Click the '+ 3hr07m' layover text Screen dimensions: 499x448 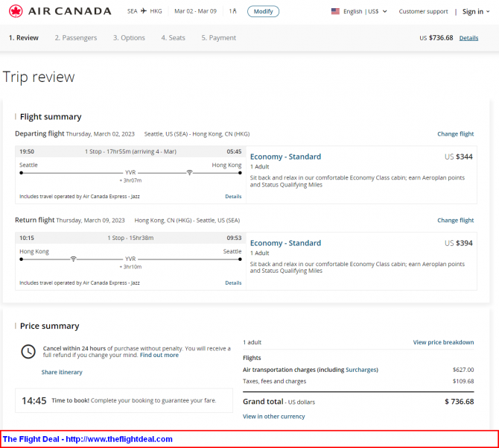pyautogui.click(x=130, y=180)
